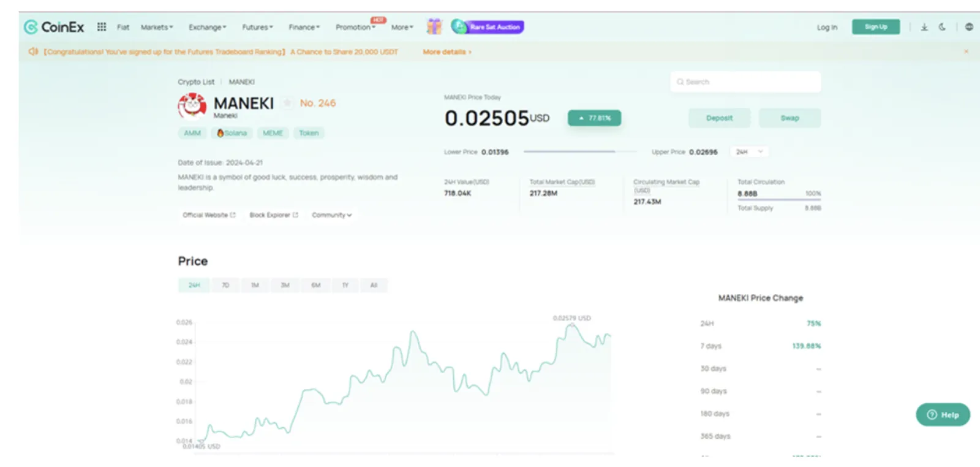Expand the Futures dropdown menu
This screenshot has height=467, width=980.
257,27
